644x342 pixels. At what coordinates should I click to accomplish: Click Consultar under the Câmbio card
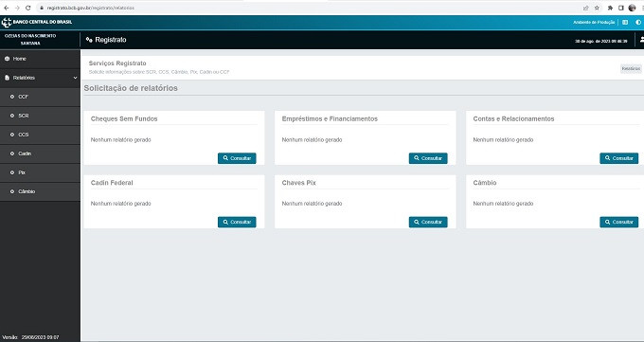pos(619,222)
